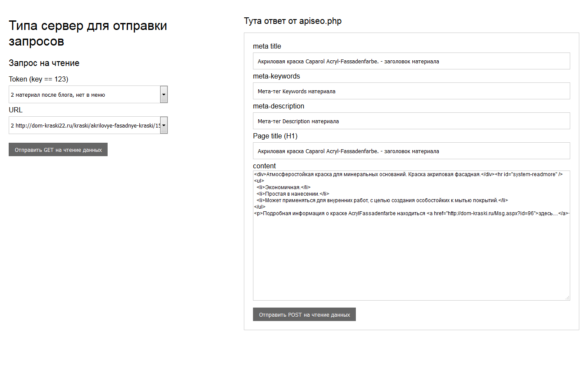
Task: Click the 'Page title (H1)' label
Action: point(275,136)
